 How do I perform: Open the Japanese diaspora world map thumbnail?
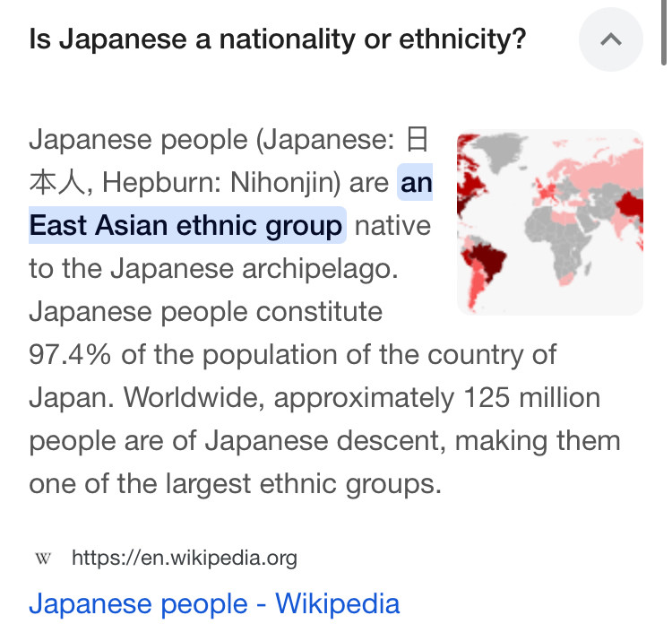click(550, 222)
